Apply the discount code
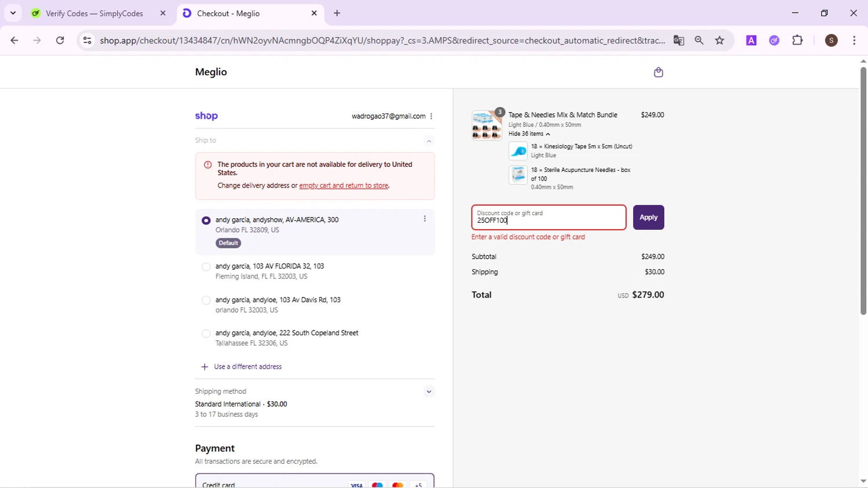 point(648,218)
